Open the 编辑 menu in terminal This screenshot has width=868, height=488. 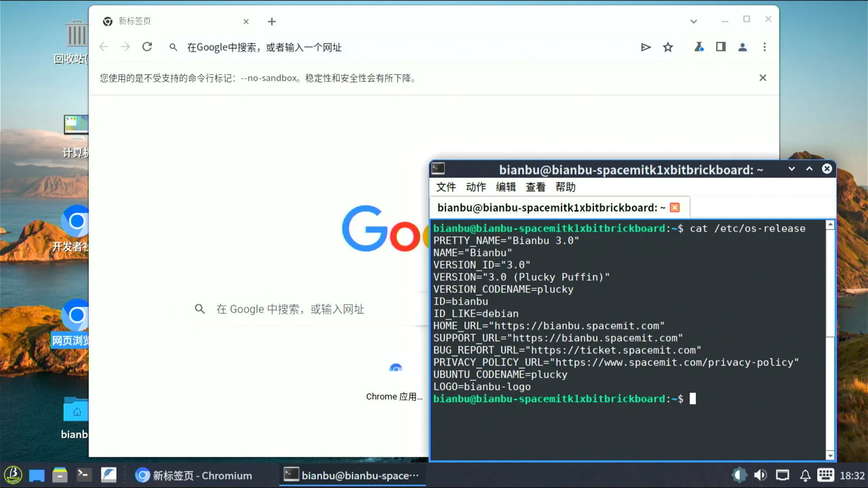(x=505, y=187)
